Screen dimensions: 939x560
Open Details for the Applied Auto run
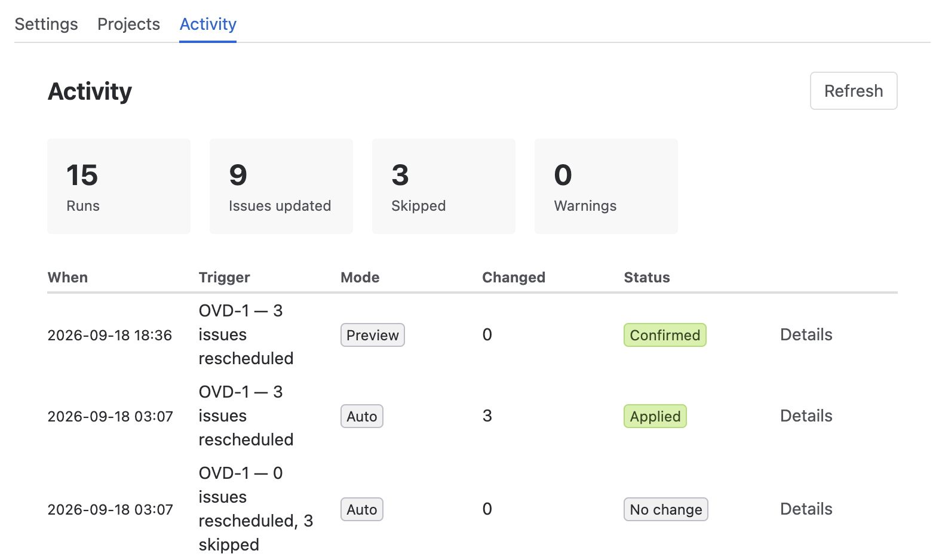806,416
